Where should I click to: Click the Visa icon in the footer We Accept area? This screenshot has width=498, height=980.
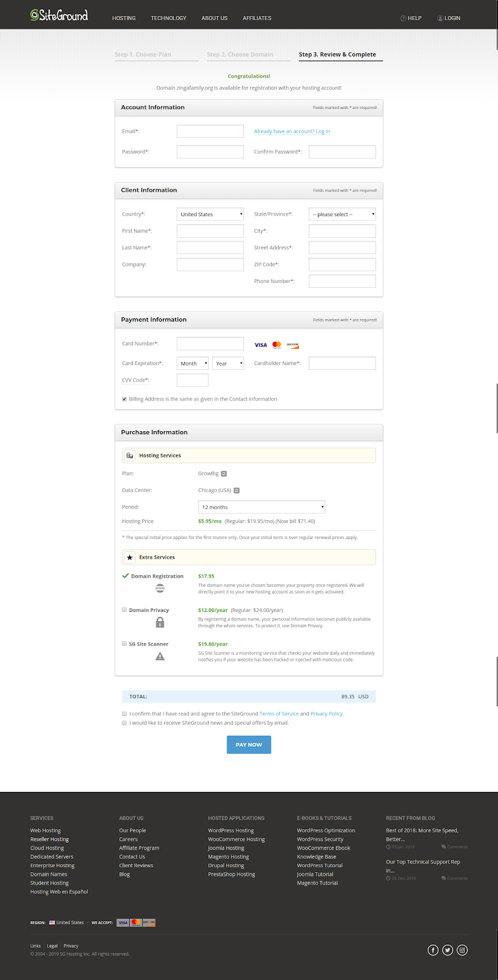pos(123,922)
